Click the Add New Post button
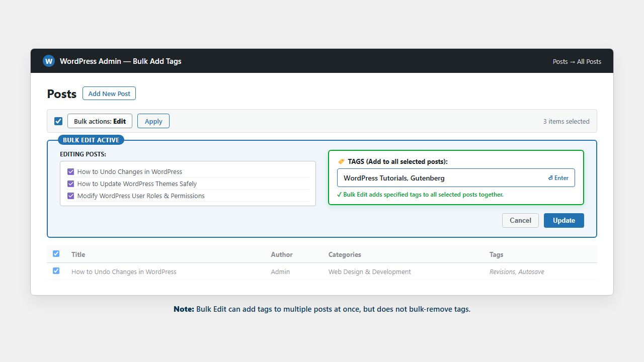Image resolution: width=644 pixels, height=362 pixels. pos(109,94)
